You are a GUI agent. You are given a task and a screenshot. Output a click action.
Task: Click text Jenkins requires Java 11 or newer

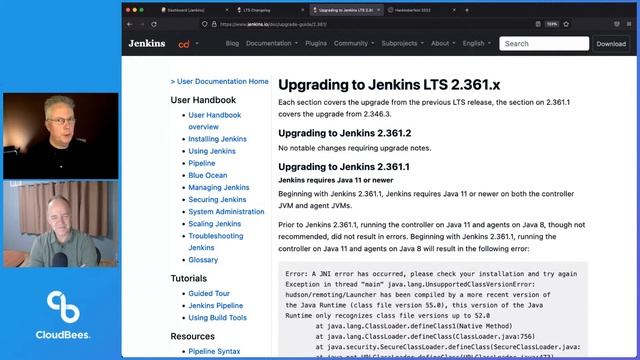point(336,180)
